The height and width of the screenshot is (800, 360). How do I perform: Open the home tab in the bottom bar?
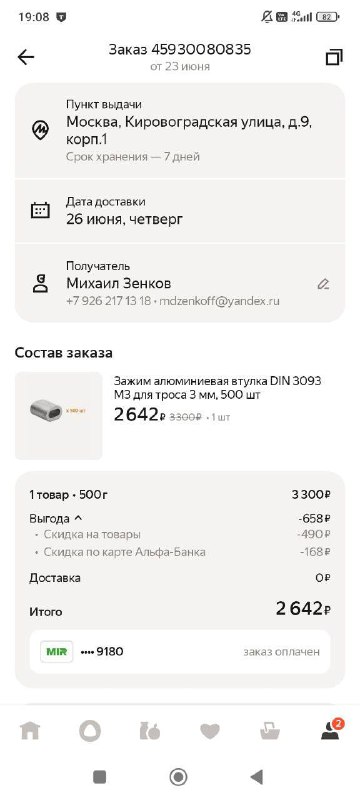tap(30, 732)
